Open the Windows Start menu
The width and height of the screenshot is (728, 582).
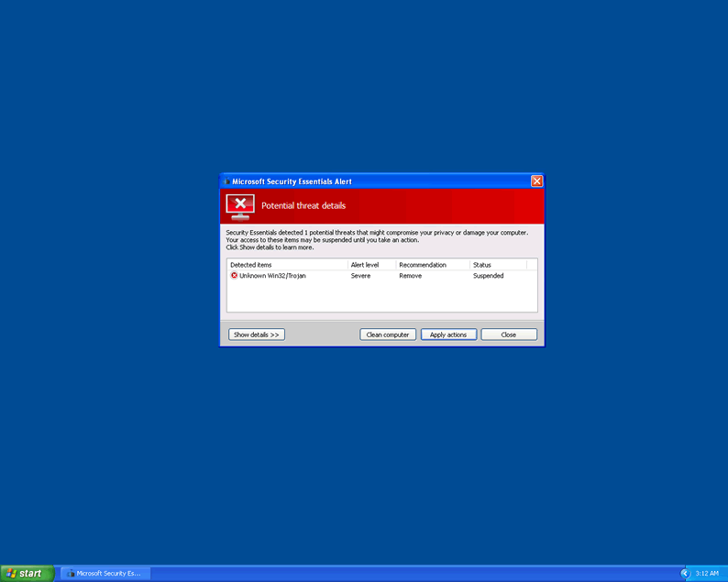28,573
